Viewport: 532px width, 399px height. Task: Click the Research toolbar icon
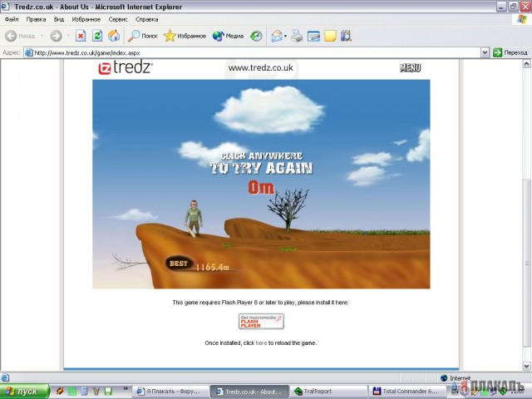click(346, 36)
